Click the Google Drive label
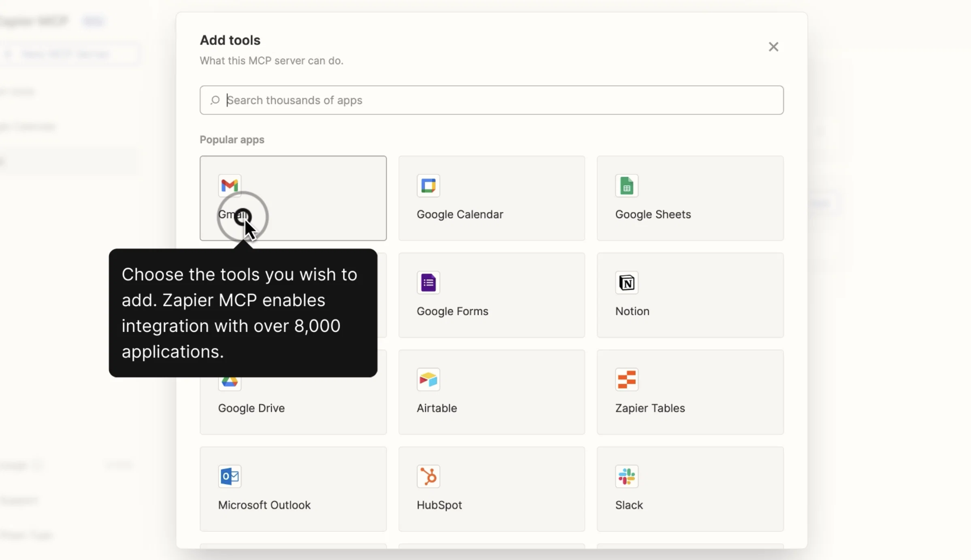The width and height of the screenshot is (971, 560). tap(251, 408)
